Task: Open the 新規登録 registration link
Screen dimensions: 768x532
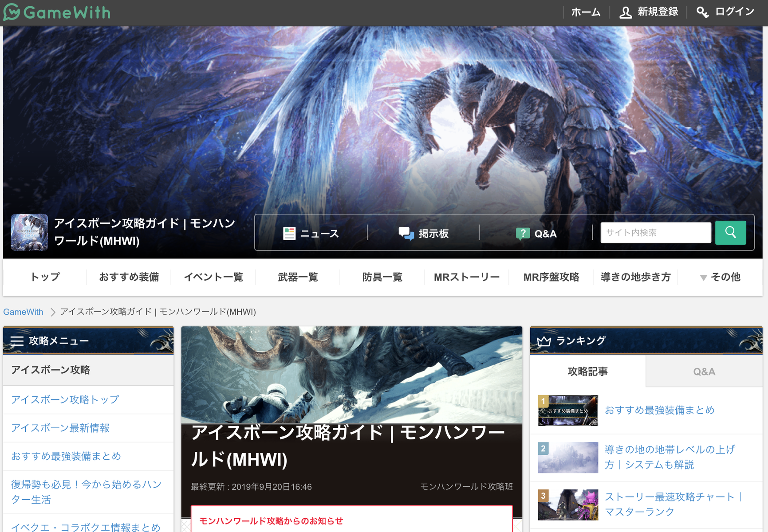Action: (x=658, y=12)
